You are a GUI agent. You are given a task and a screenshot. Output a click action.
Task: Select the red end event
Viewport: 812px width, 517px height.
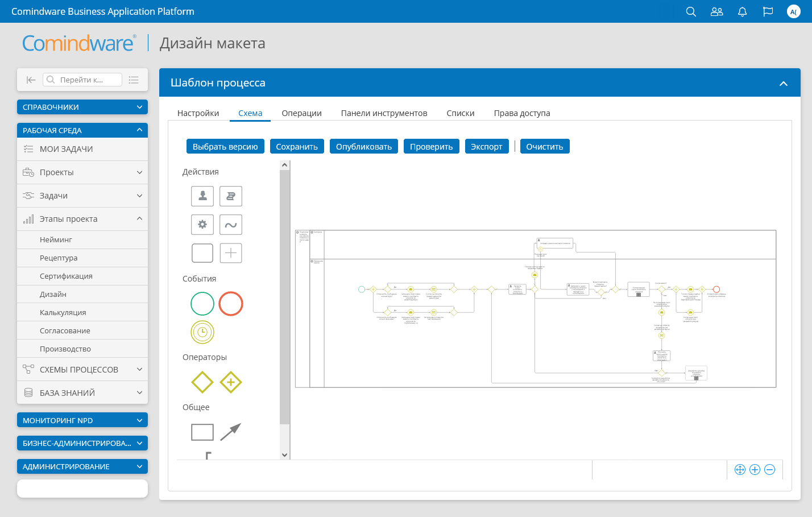click(x=231, y=304)
